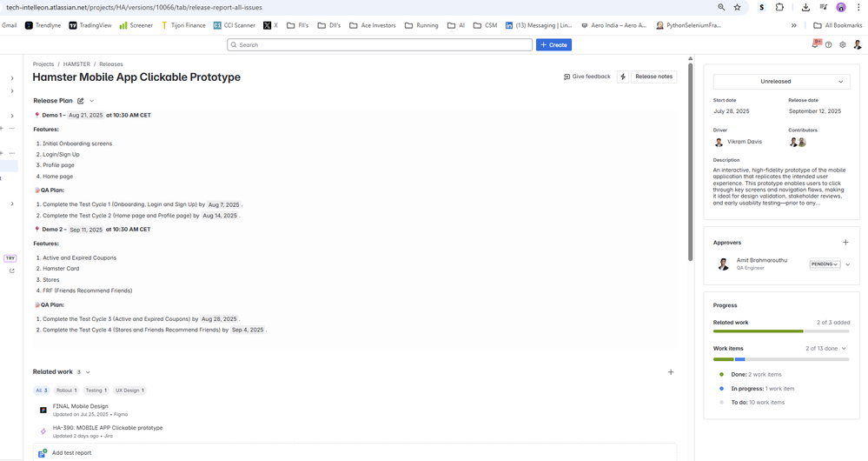Select the Rollout 1 filter tab
This screenshot has width=868, height=461.
coord(66,390)
